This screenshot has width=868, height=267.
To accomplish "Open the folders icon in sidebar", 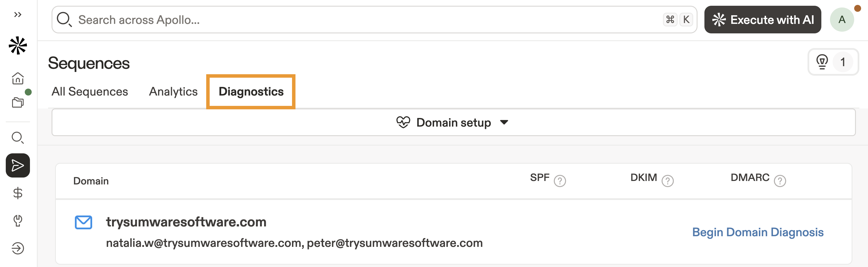I will click(x=18, y=102).
